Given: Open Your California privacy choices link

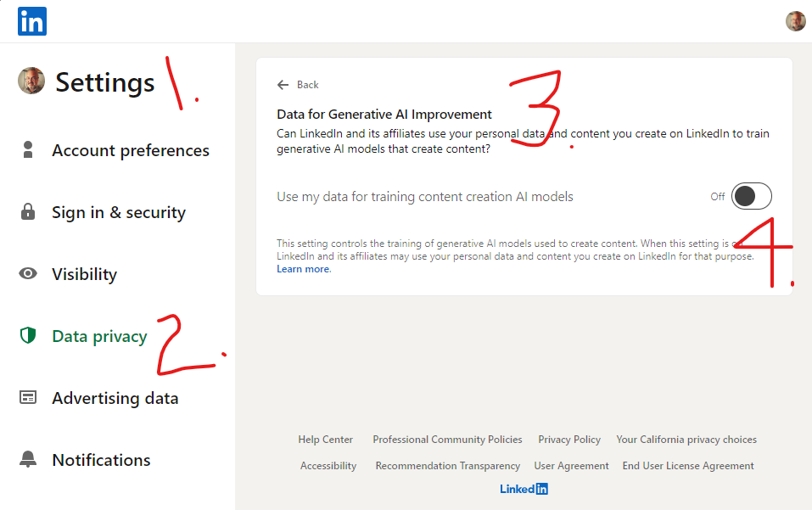Looking at the screenshot, I should 686,440.
